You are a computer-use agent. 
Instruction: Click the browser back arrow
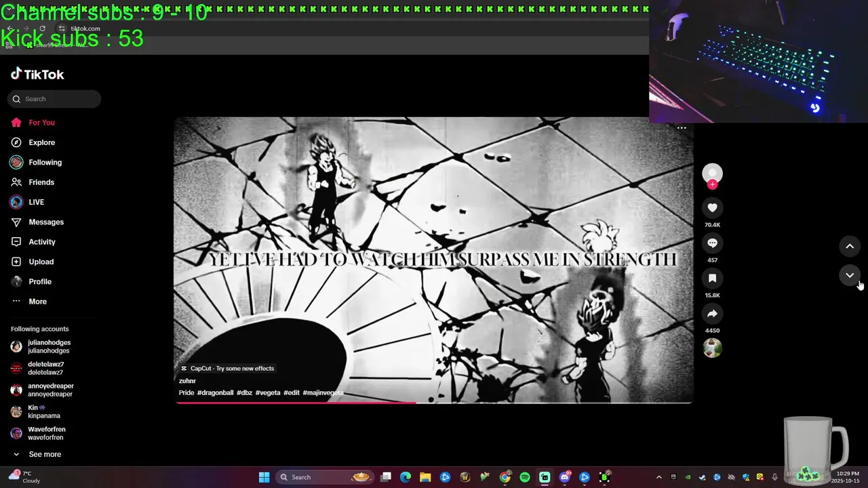[10, 28]
